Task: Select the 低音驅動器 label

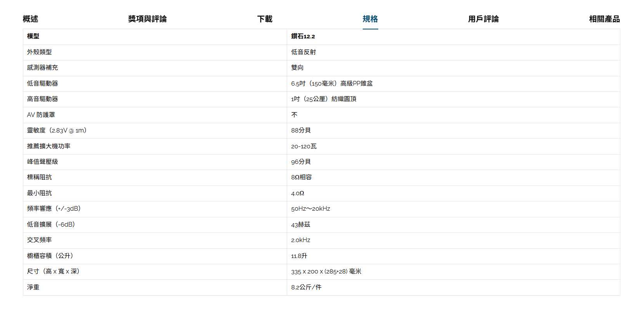Action: [x=42, y=83]
